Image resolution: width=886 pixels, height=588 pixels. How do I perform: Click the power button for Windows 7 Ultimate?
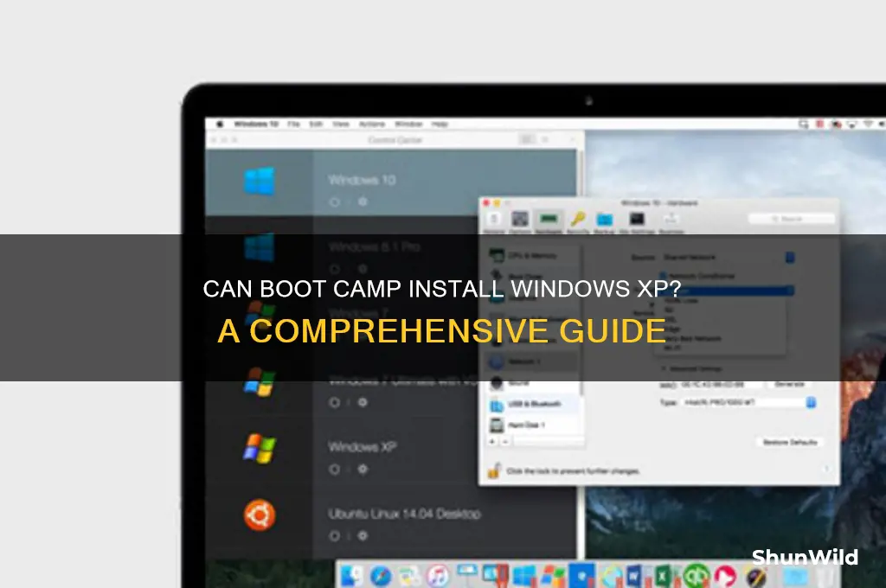click(x=335, y=402)
